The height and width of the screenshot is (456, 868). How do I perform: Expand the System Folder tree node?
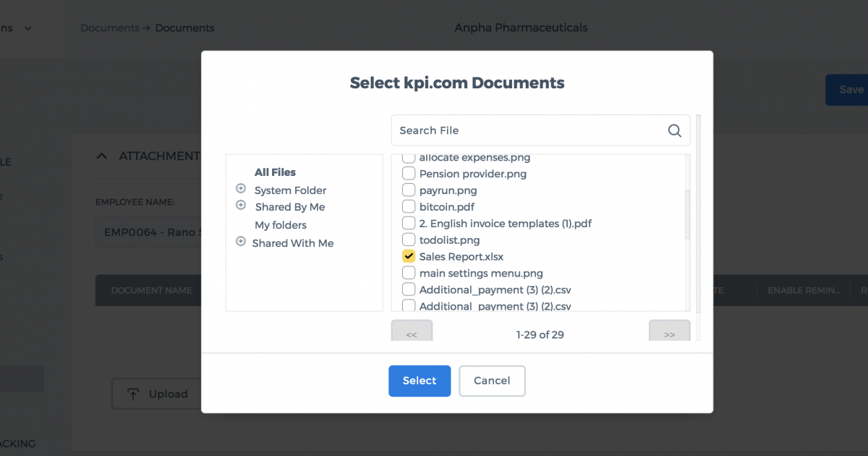coord(241,188)
